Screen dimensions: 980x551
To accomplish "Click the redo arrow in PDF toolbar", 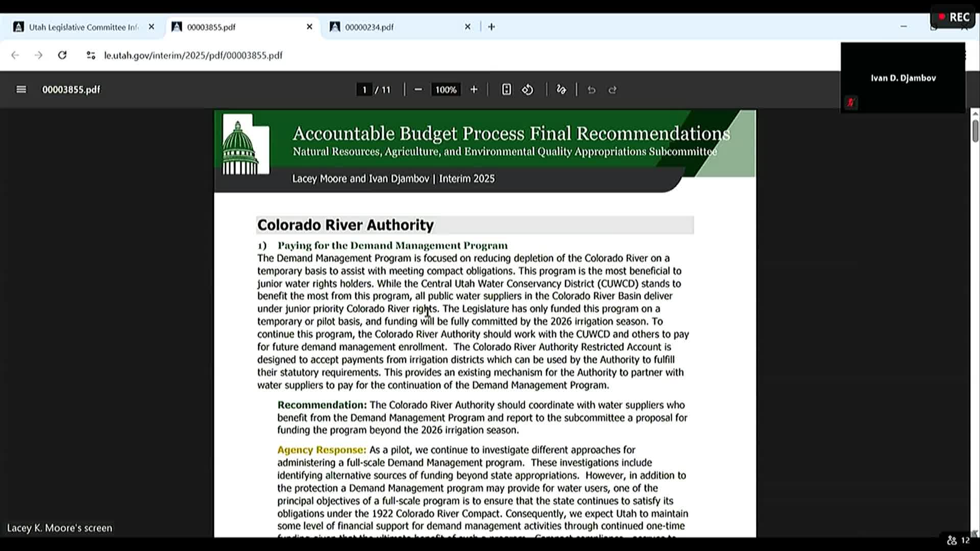I will click(612, 90).
